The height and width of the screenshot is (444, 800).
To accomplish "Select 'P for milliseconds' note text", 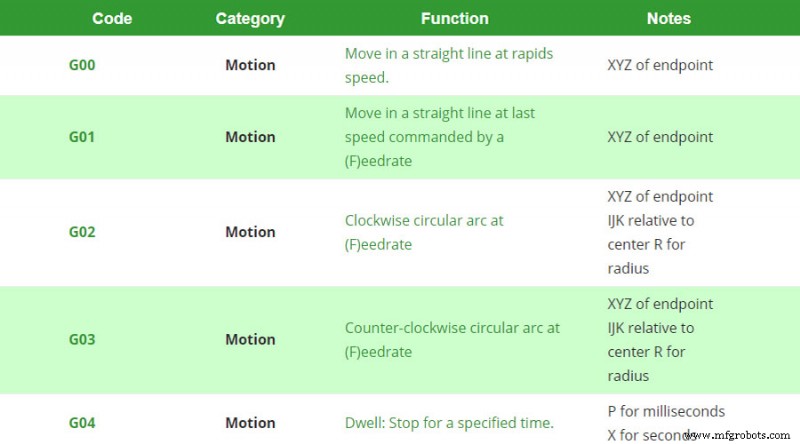I will [x=666, y=411].
